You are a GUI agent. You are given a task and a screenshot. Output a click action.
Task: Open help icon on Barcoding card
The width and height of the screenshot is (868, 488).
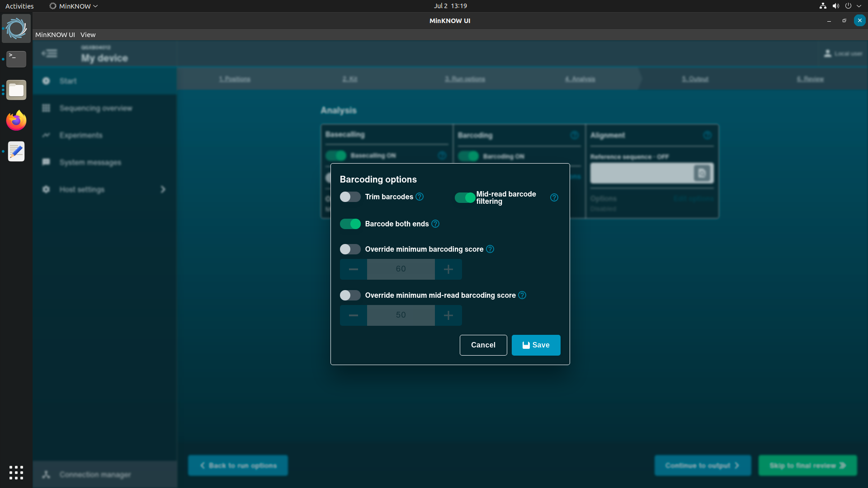click(575, 136)
